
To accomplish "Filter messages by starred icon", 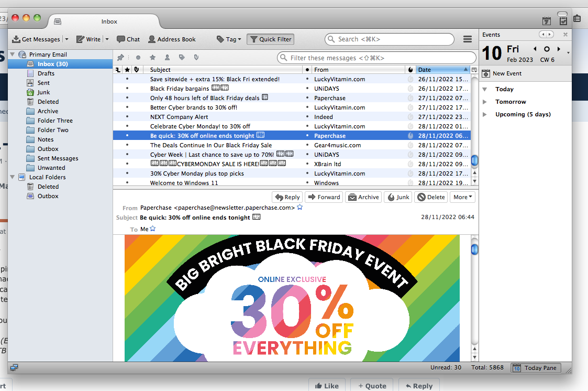I will coord(152,58).
